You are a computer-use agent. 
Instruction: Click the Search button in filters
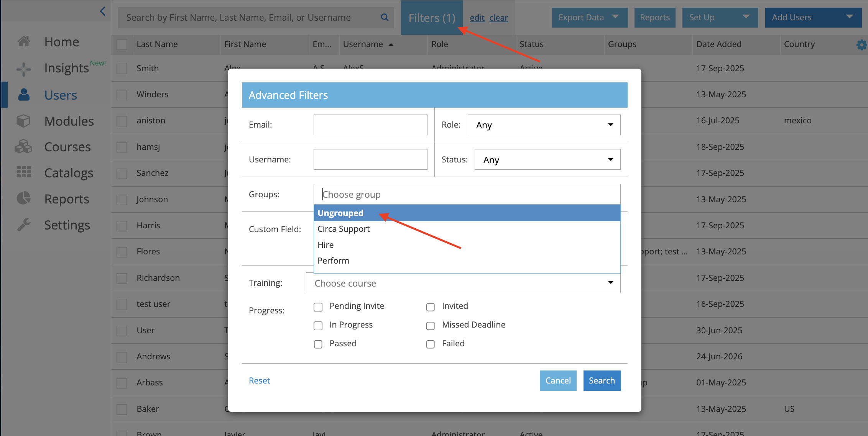click(x=602, y=380)
